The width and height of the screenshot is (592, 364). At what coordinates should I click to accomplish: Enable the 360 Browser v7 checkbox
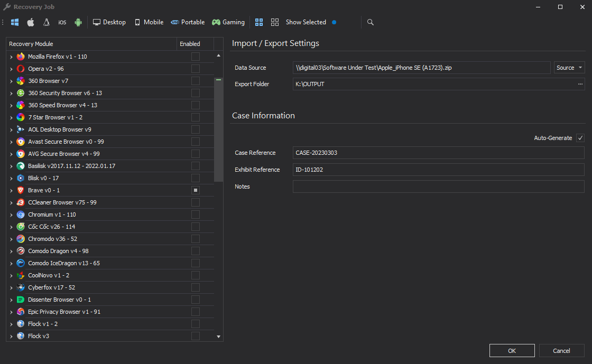point(196,81)
